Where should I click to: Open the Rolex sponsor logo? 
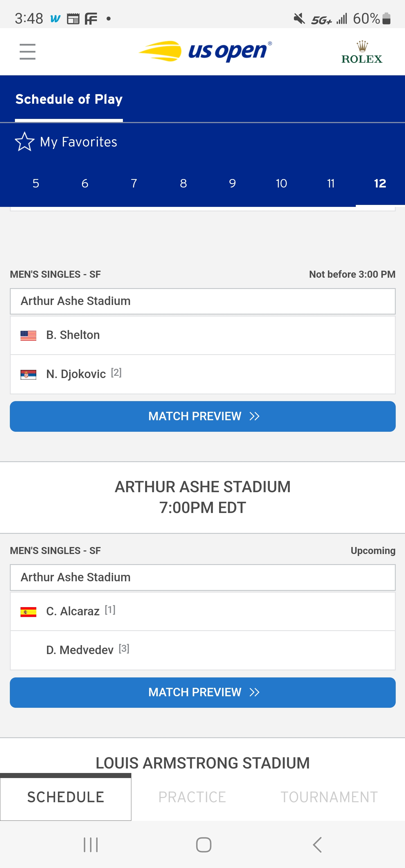(x=362, y=52)
